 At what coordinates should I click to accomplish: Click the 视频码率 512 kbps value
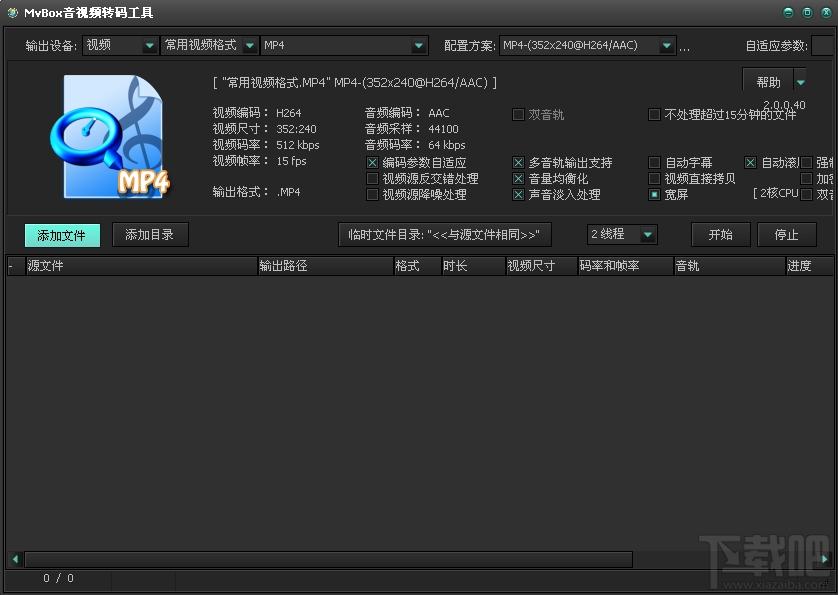298,145
